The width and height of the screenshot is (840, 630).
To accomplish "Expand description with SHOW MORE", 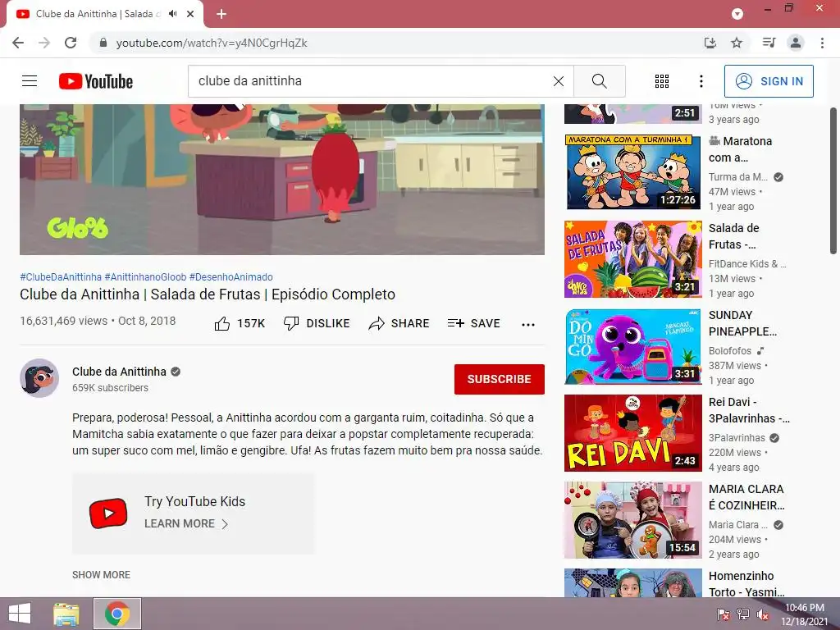I will pos(101,574).
